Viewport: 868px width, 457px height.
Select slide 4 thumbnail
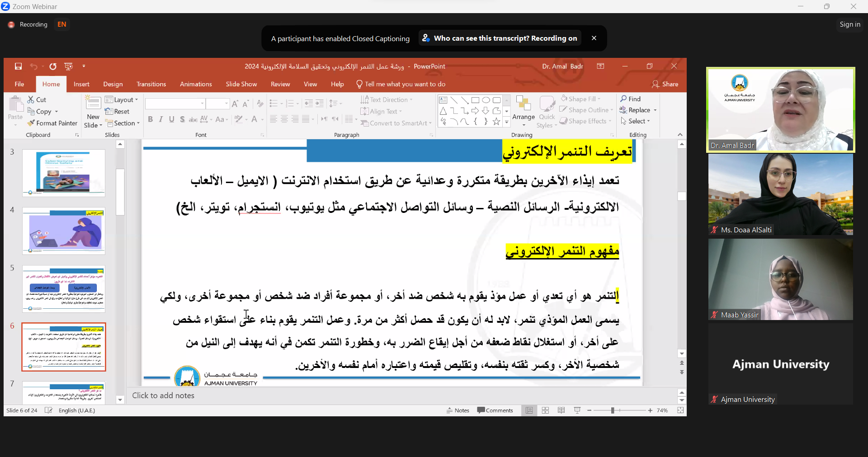[x=64, y=231]
